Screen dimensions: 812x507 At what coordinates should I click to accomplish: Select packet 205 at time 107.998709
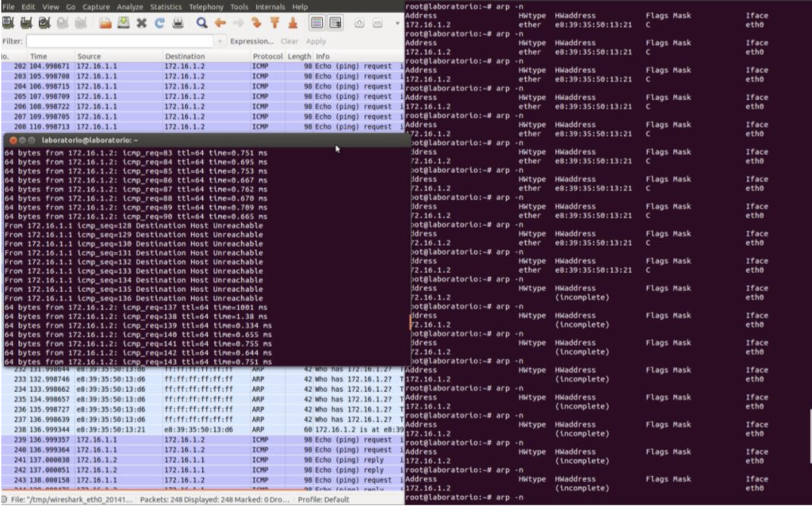tap(202, 97)
